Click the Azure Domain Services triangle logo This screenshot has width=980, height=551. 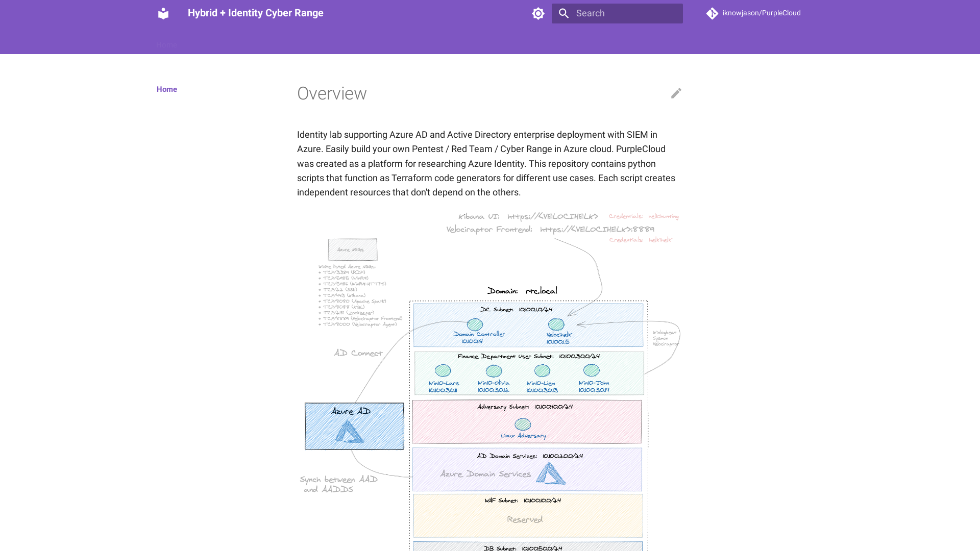point(550,473)
